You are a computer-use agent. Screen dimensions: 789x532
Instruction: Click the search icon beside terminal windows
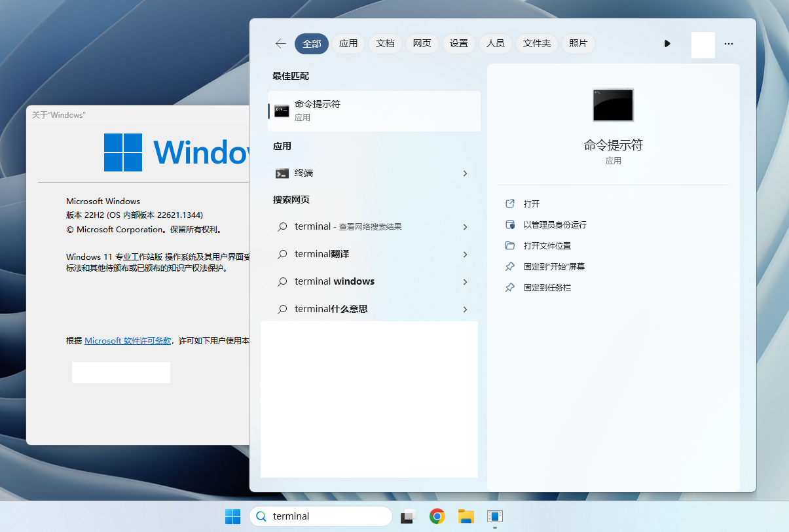[x=282, y=282]
